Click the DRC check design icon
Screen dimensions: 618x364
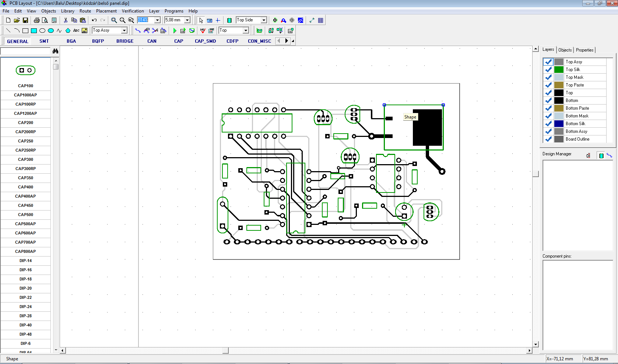(x=203, y=31)
